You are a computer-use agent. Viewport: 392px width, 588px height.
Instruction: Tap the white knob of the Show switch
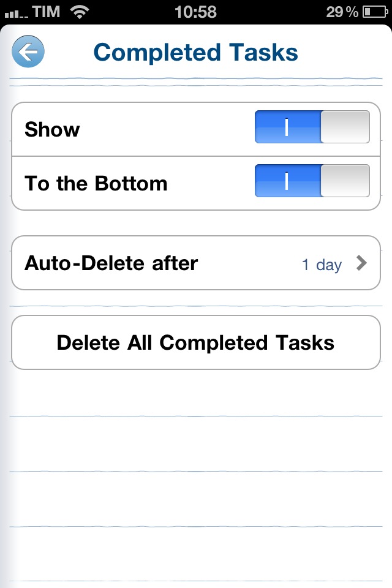(x=345, y=127)
